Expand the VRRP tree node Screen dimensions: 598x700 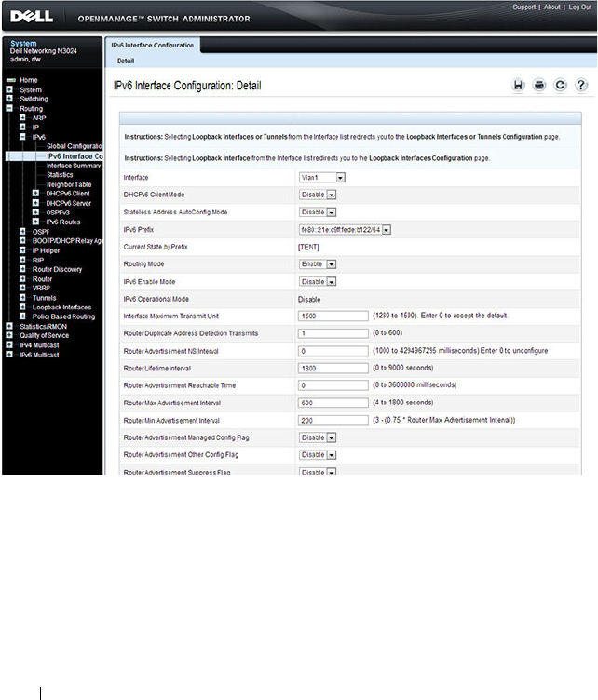point(22,288)
